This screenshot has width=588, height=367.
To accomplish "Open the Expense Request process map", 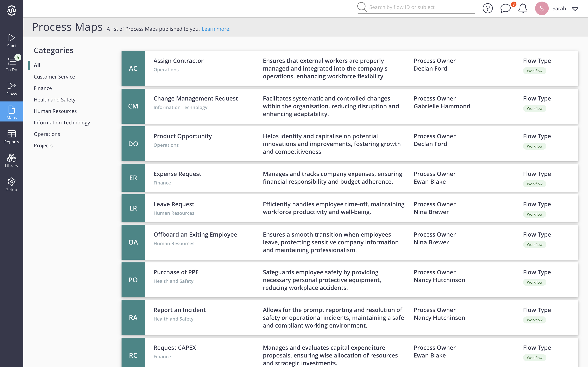I will (177, 174).
